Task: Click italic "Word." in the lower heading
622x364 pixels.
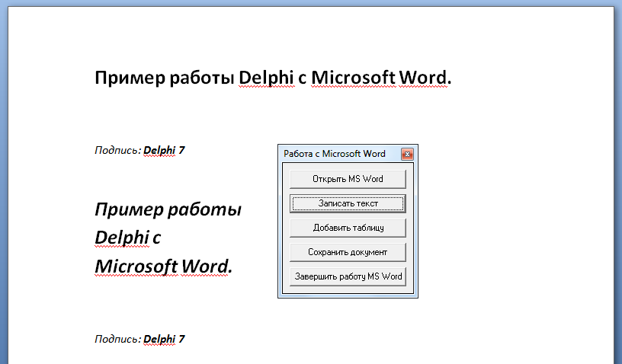Action: tap(207, 267)
